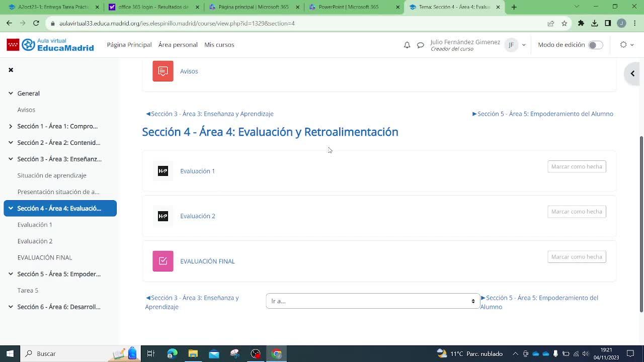Click the Avisos forum icon
This screenshot has width=644, height=362.
(x=163, y=71)
